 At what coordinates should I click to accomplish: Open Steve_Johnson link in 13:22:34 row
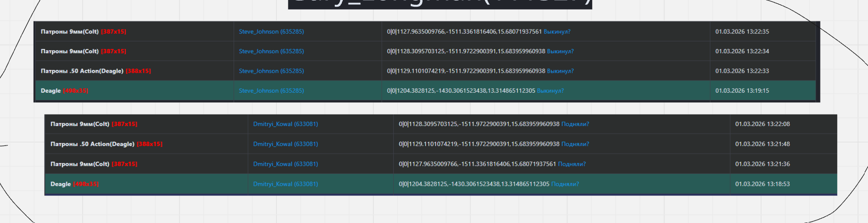click(271, 51)
